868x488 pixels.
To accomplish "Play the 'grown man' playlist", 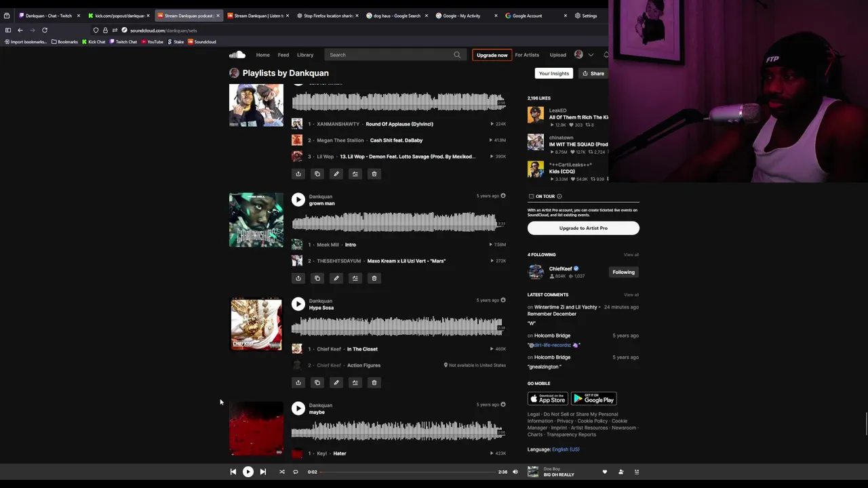I will pyautogui.click(x=298, y=199).
